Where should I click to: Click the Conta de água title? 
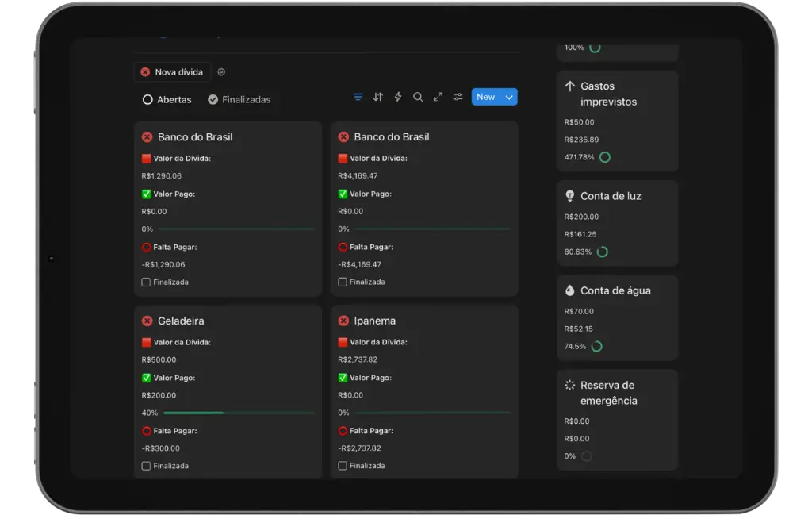(x=615, y=290)
